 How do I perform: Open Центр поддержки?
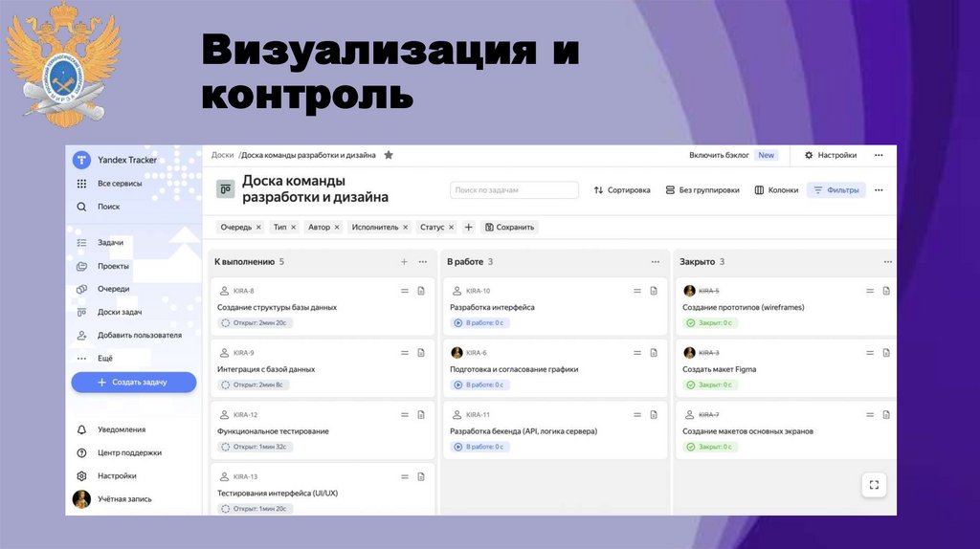click(x=120, y=452)
